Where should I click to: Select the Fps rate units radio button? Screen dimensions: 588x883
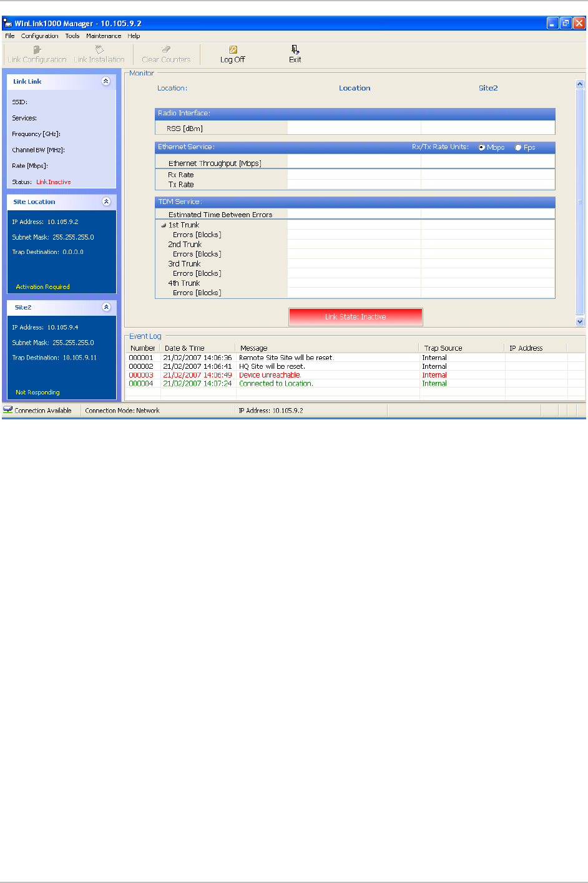pyautogui.click(x=518, y=147)
